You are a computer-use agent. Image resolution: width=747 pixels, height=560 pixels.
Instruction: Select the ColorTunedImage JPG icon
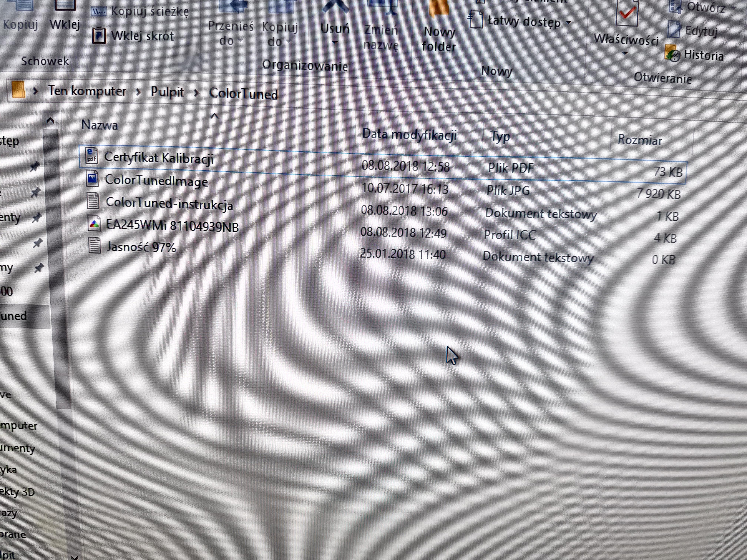(x=92, y=178)
